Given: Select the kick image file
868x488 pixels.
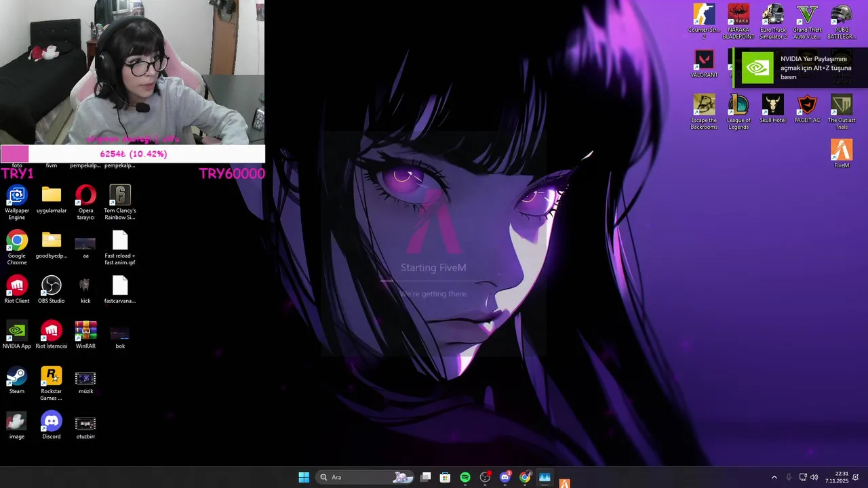Looking at the screenshot, I should [x=85, y=290].
